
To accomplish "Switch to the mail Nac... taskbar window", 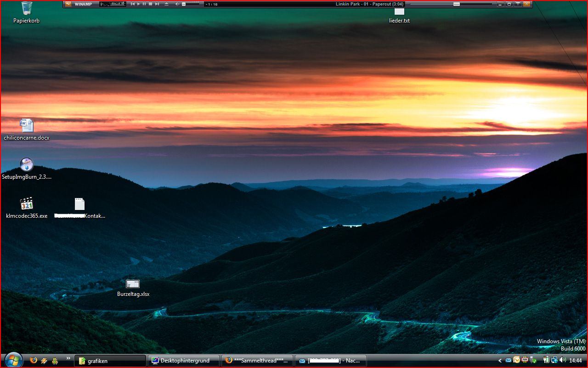I will (x=331, y=361).
